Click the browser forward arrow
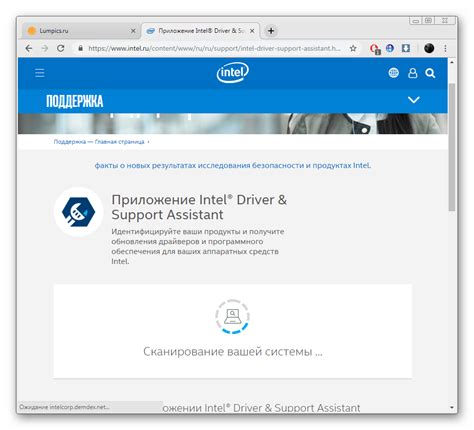 pyautogui.click(x=45, y=48)
